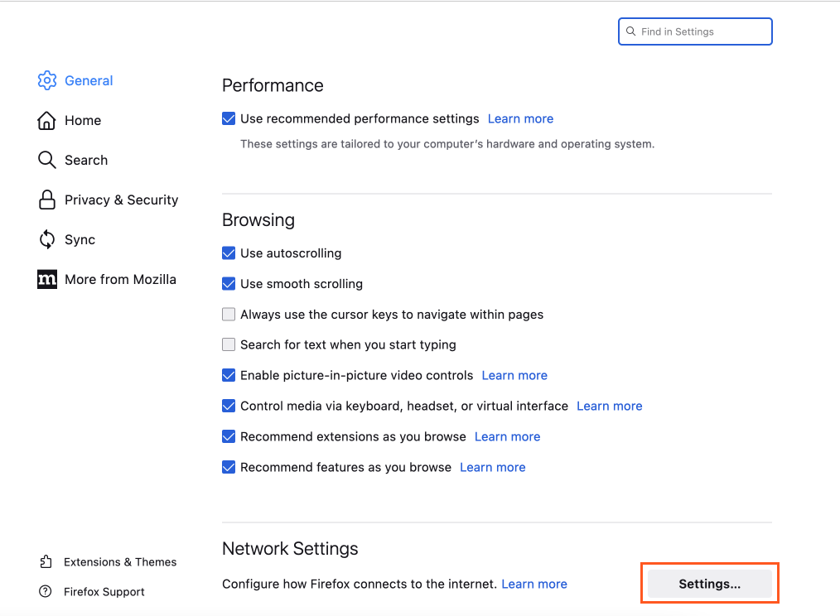Uncheck Use autoscrolling
Image resolution: width=840 pixels, height=616 pixels.
pos(228,253)
